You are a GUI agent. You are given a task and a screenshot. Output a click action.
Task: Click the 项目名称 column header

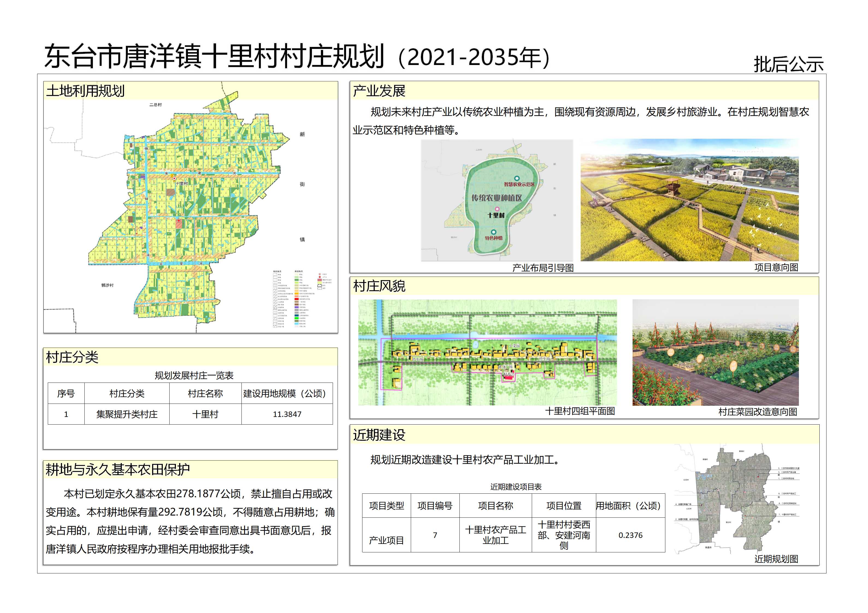496,506
